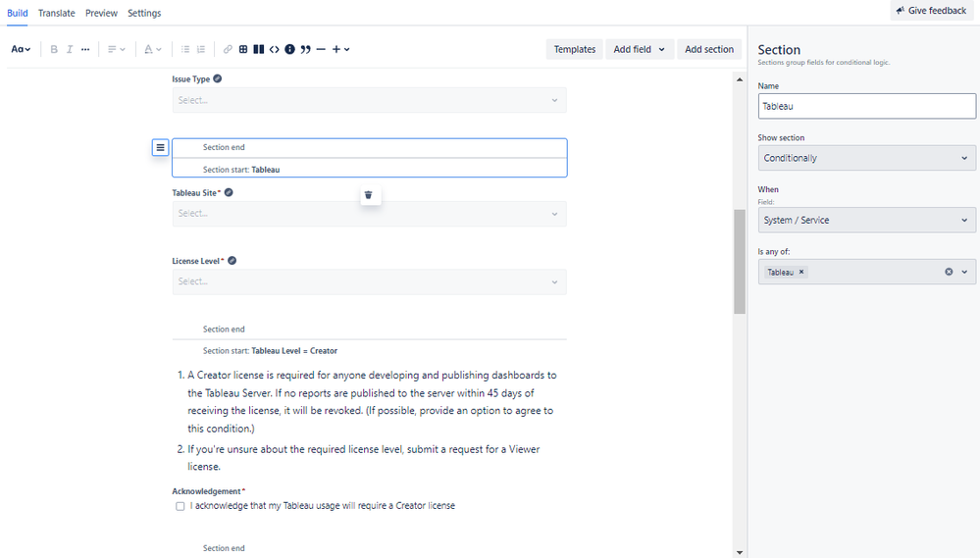Expand the Is any of dropdown arrow
This screenshot has height=558, width=980.
[964, 272]
